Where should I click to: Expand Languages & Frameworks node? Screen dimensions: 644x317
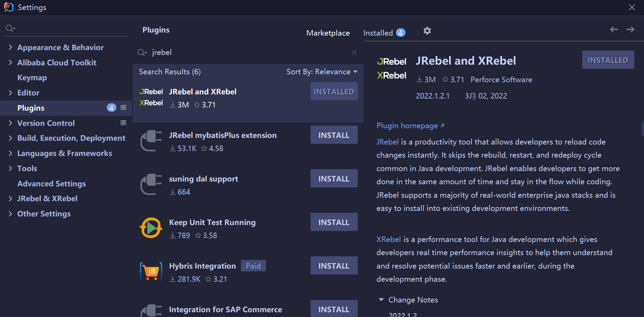(x=10, y=153)
